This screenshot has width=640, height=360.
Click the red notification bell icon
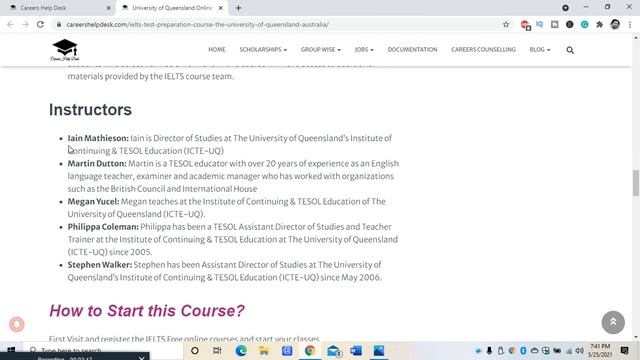pos(17,324)
